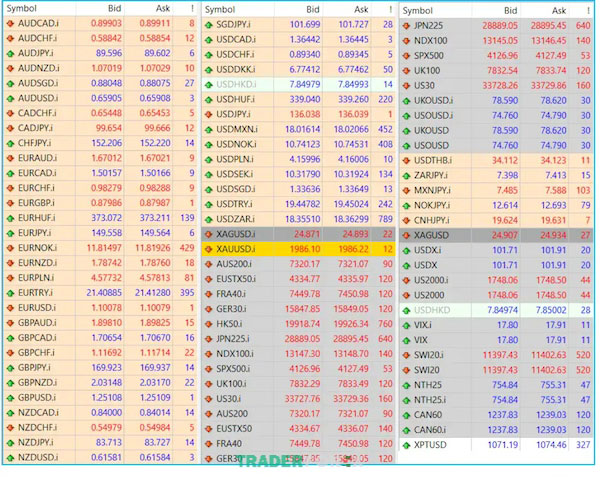Click the spread '!' header above JPN225 row
The image size is (600, 477).
pos(588,11)
